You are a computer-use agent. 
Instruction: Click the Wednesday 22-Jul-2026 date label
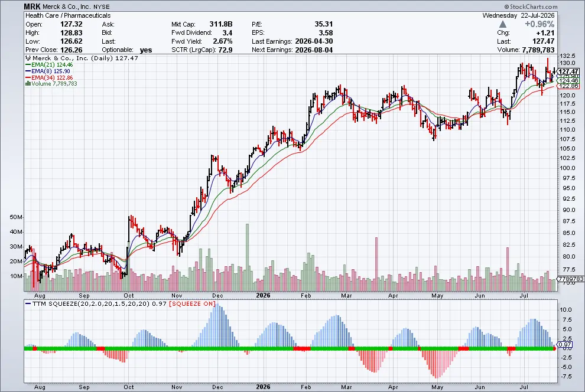tap(518, 16)
